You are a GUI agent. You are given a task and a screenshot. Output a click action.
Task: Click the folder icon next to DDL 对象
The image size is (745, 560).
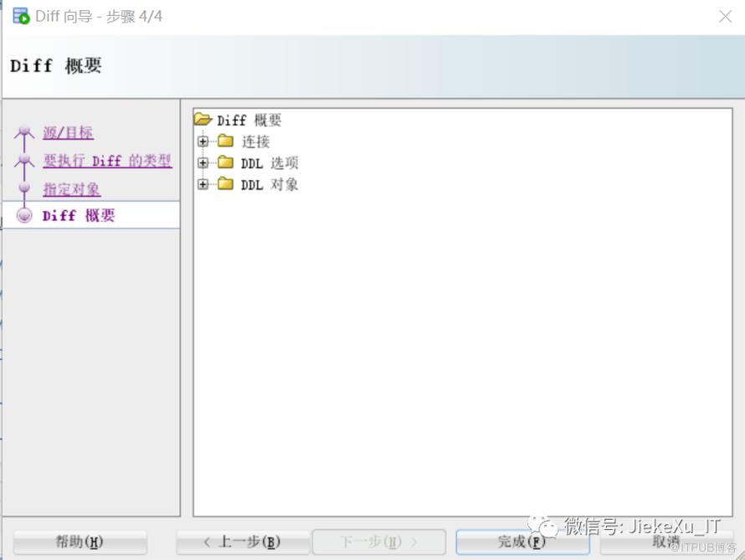point(225,183)
